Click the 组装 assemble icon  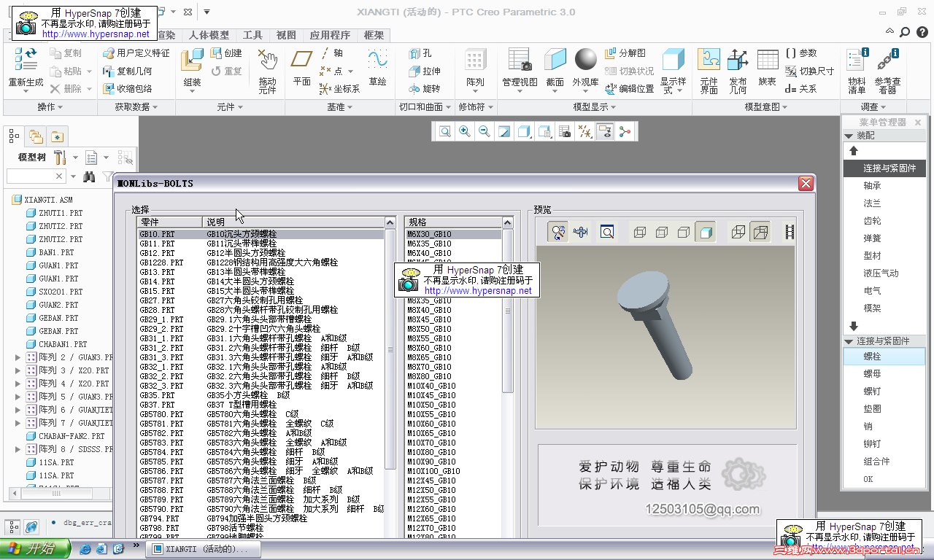coord(193,59)
